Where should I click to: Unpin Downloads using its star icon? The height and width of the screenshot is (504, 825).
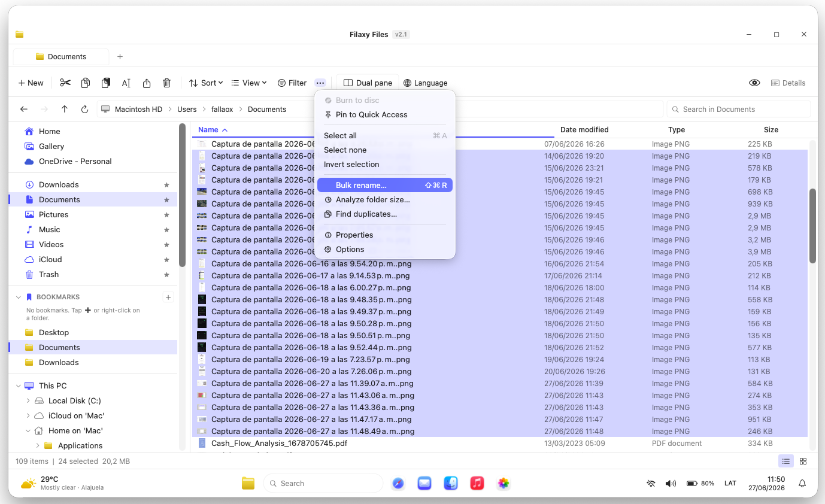(166, 185)
